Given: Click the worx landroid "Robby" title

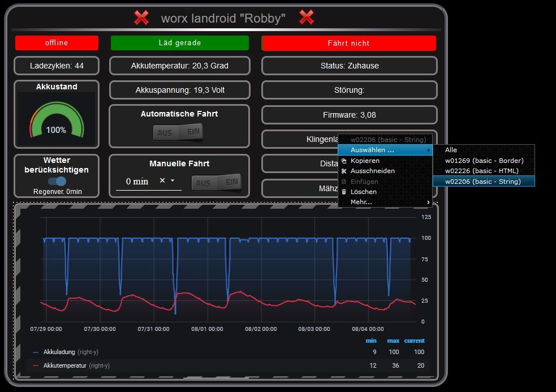Looking at the screenshot, I should pyautogui.click(x=223, y=18).
